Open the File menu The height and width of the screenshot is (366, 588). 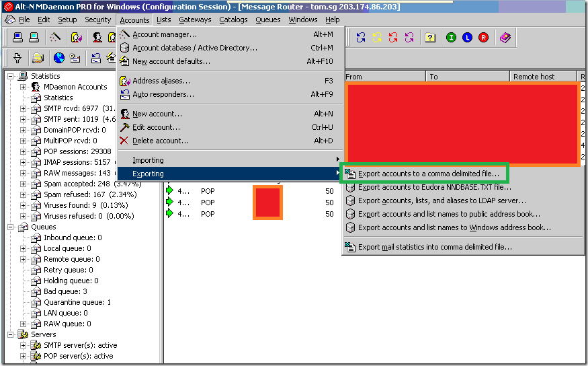[x=24, y=20]
